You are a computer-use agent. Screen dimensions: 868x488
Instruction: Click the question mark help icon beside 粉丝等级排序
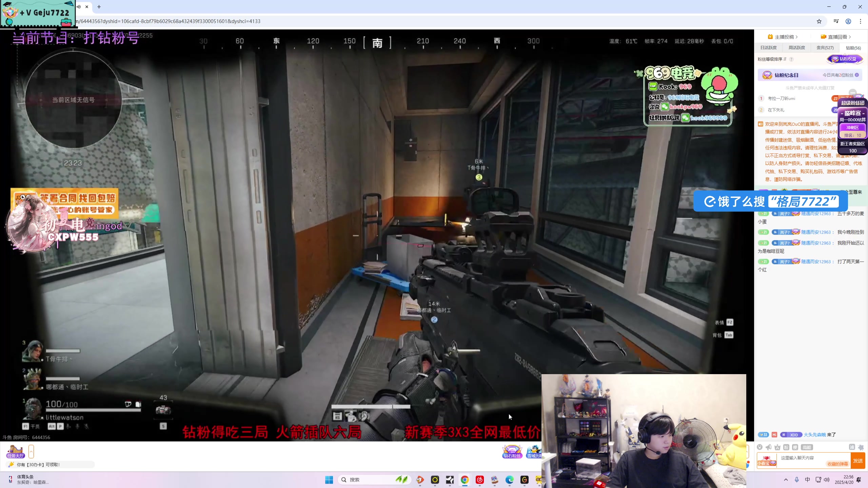pyautogui.click(x=791, y=59)
